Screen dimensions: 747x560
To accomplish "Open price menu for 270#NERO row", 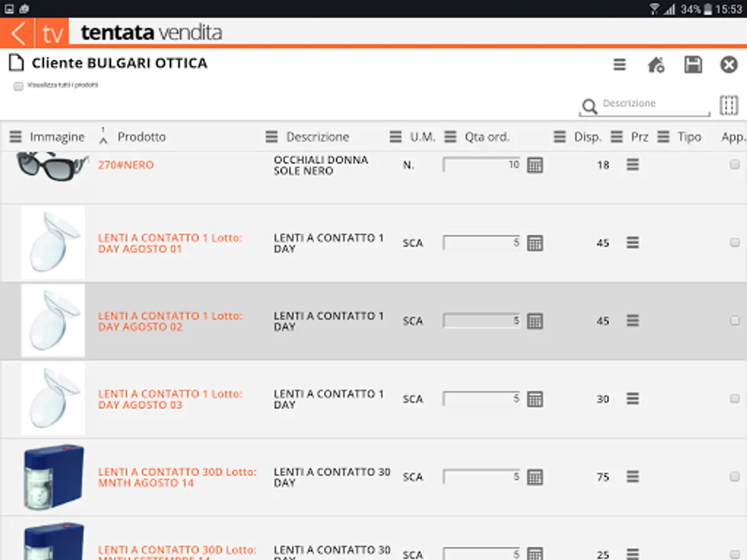I will 632,165.
